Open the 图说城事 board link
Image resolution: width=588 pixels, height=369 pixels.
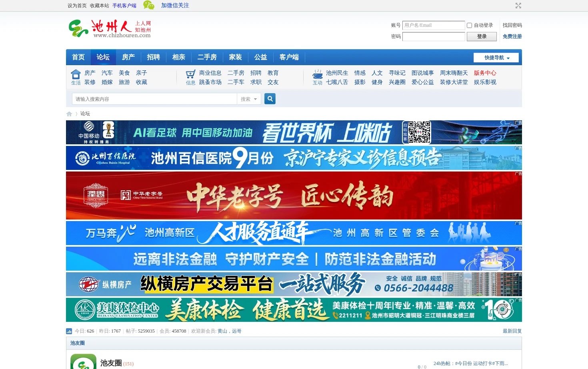tap(423, 73)
